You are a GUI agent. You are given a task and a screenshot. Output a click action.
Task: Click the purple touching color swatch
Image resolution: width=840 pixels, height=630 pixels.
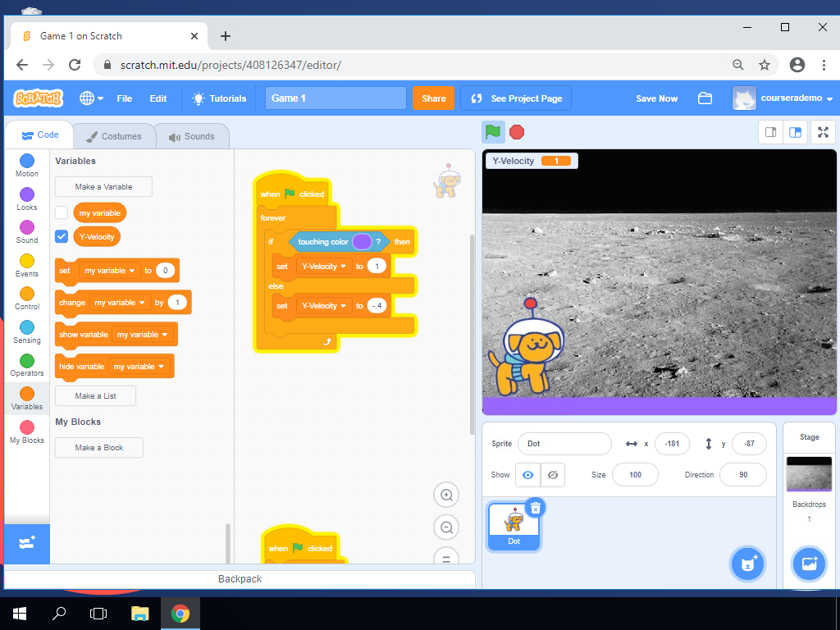pyautogui.click(x=362, y=242)
